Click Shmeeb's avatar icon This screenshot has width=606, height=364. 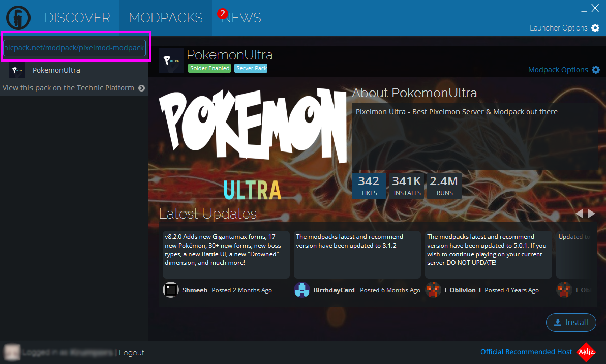[170, 290]
